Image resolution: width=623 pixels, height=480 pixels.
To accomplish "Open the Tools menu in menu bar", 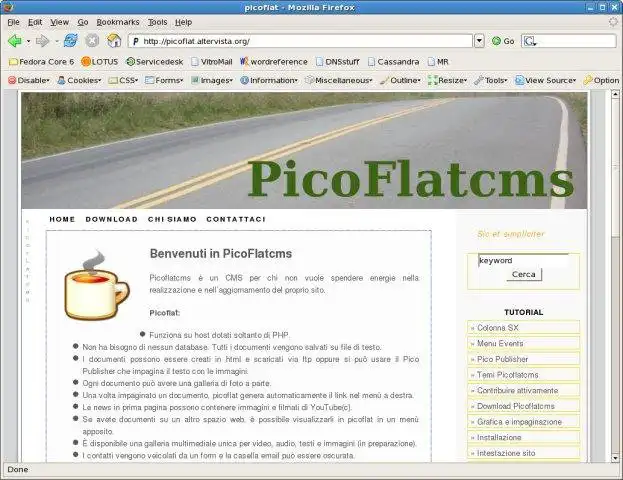I will coord(157,22).
